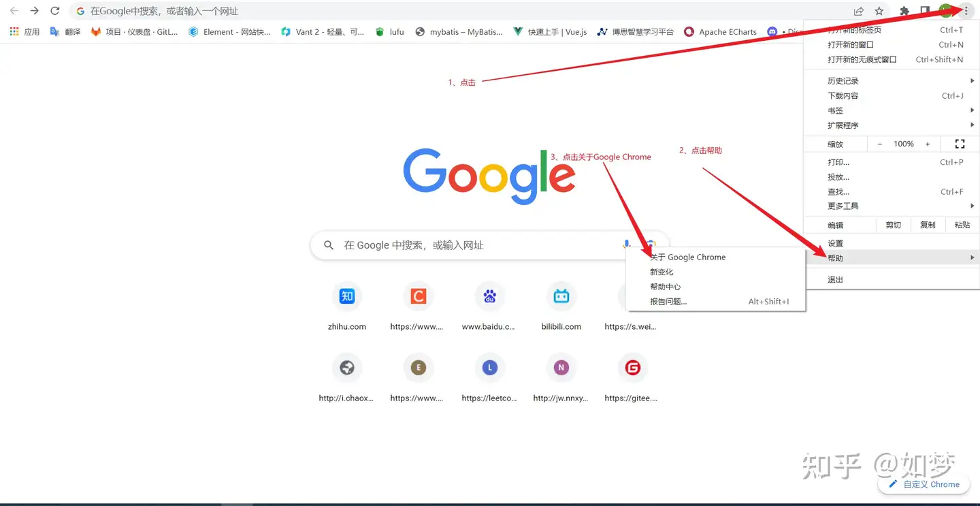Screen dimensions: 980x506
Task: Select 打印... menu item
Action: click(x=892, y=162)
